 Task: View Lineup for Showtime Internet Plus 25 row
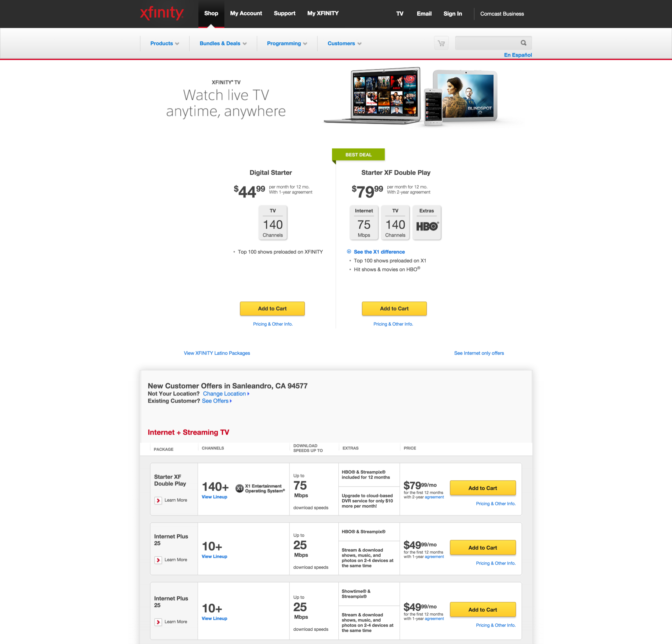coord(214,619)
